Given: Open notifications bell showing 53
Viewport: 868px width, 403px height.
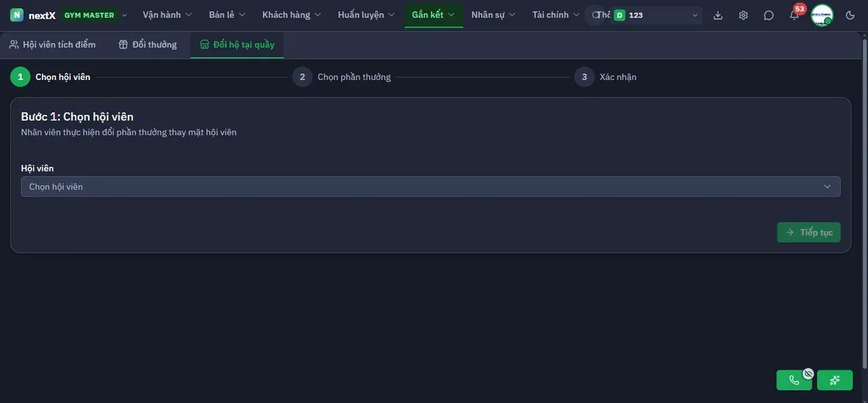Looking at the screenshot, I should [794, 15].
